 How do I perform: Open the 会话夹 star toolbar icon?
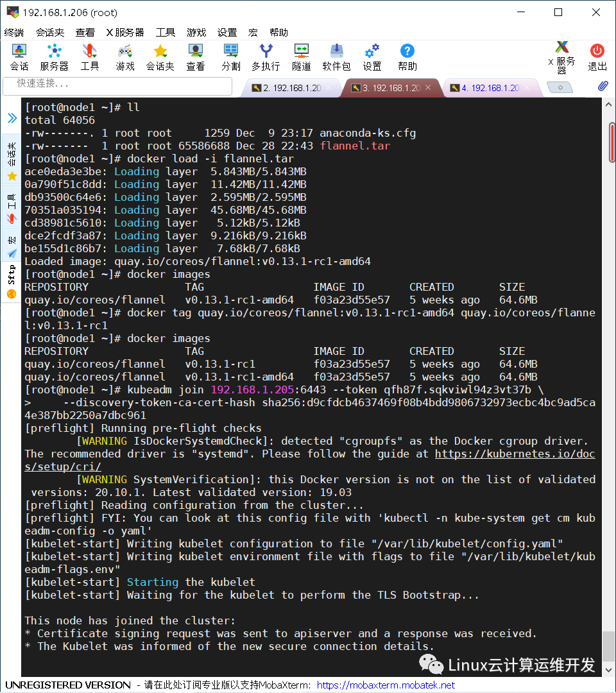(x=160, y=58)
